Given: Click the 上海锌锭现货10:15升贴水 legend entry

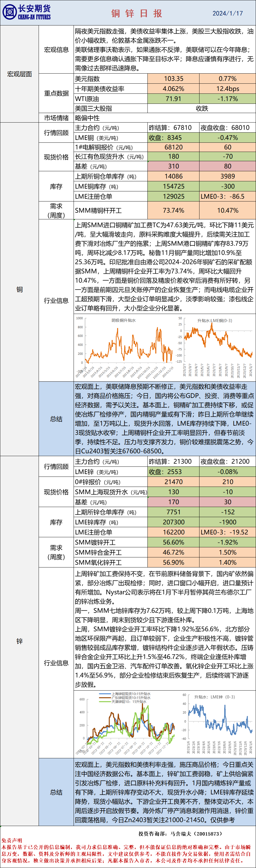Looking at the screenshot, I should (125, 694).
